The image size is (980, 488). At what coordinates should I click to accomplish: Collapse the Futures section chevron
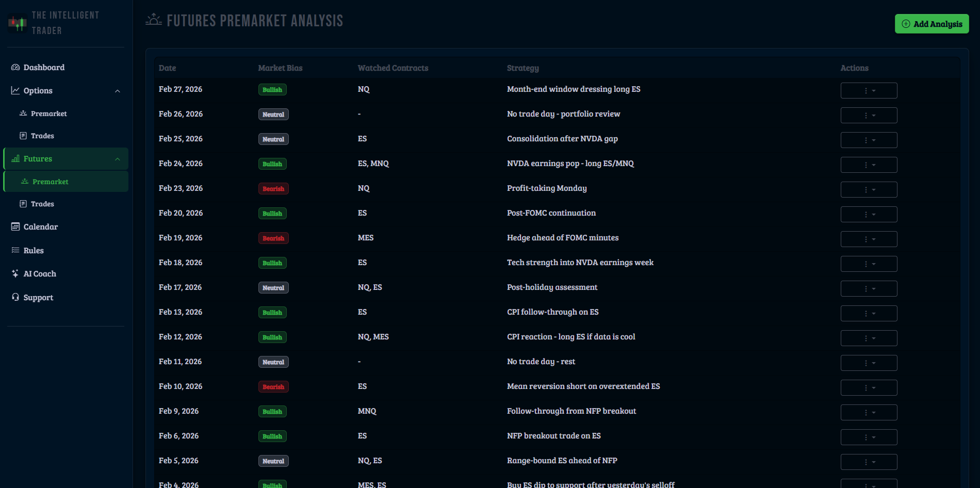pyautogui.click(x=118, y=158)
